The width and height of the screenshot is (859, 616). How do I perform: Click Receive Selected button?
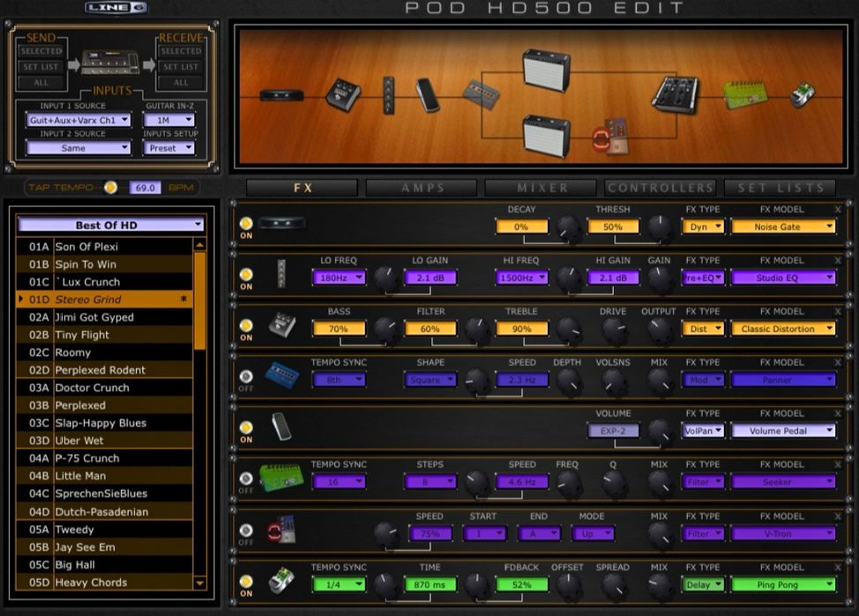(181, 51)
